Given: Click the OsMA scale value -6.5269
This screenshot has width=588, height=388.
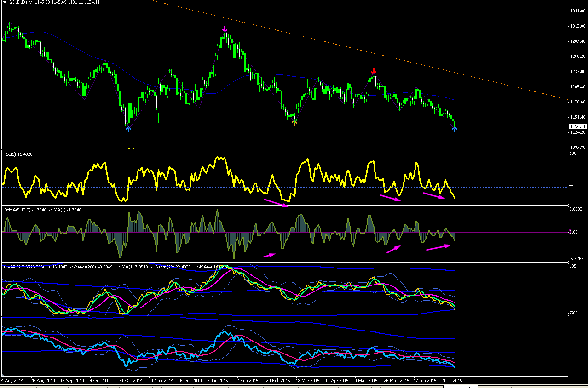Looking at the screenshot, I should [576, 258].
